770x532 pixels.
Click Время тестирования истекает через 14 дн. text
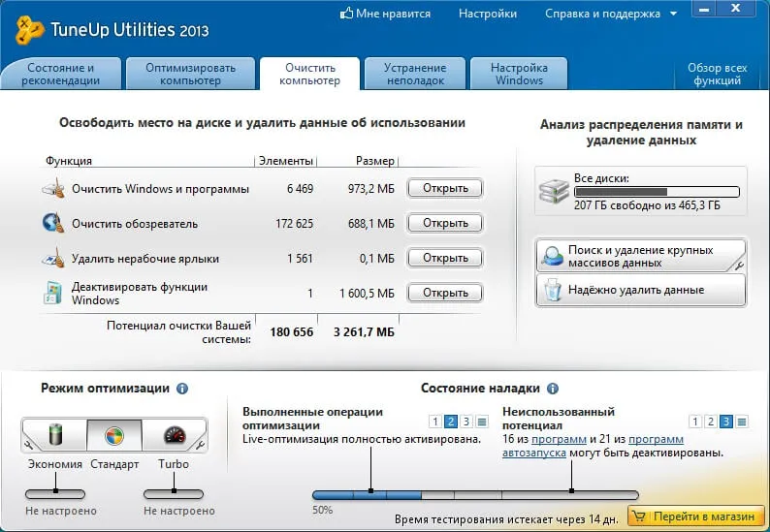[507, 519]
